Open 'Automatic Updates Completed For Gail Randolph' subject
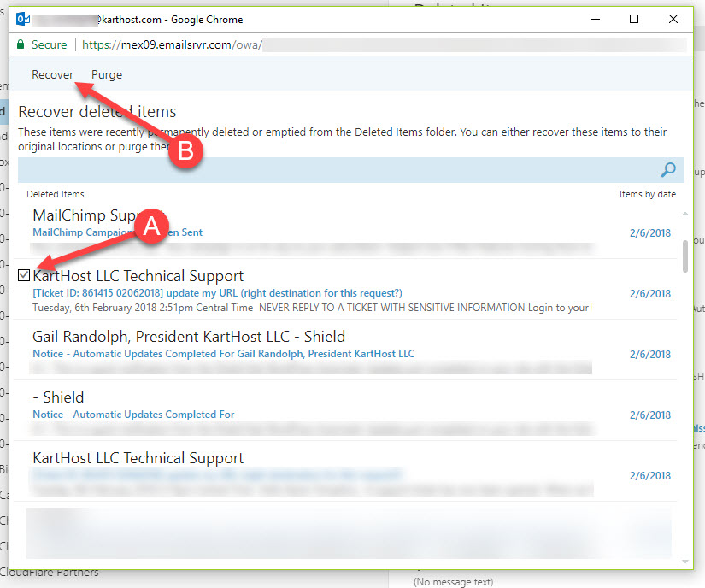The height and width of the screenshot is (588, 705). (x=223, y=354)
